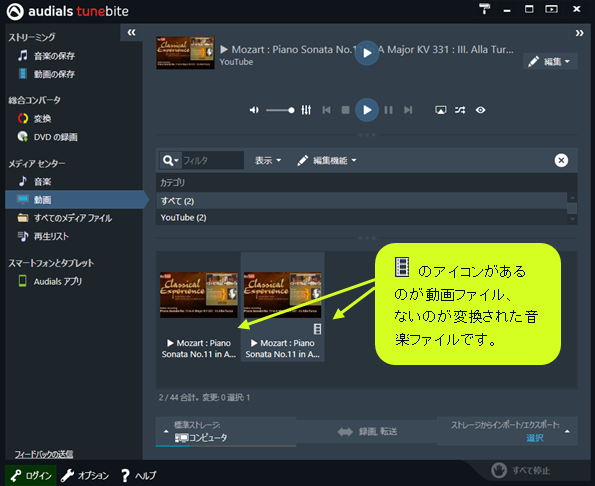This screenshot has width=595, height=486.
Task: Open the 変換 converter
Action: 34,118
